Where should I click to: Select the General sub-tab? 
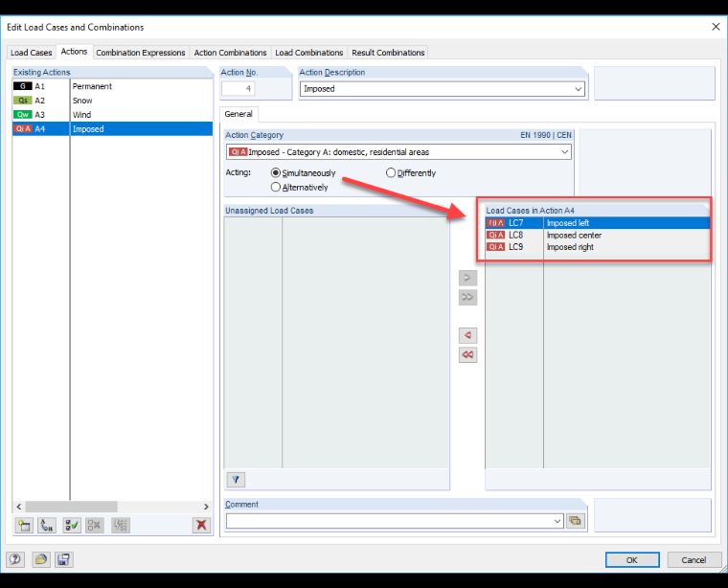tap(239, 114)
